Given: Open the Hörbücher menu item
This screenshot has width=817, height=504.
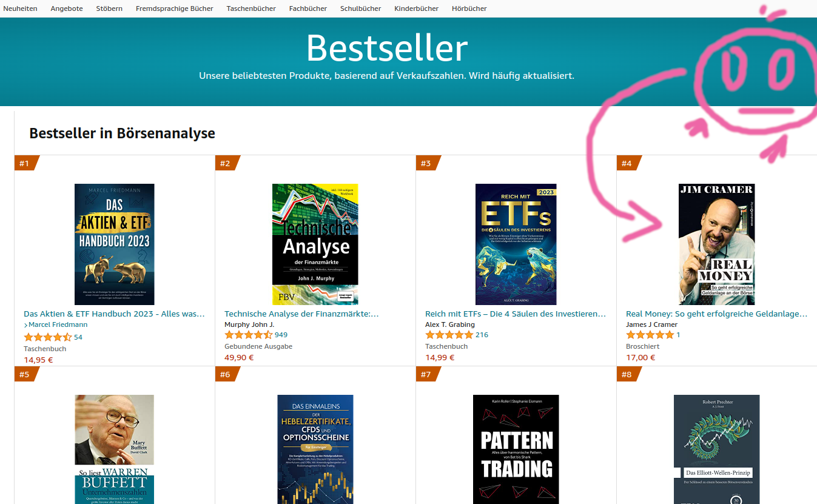Looking at the screenshot, I should (x=469, y=8).
